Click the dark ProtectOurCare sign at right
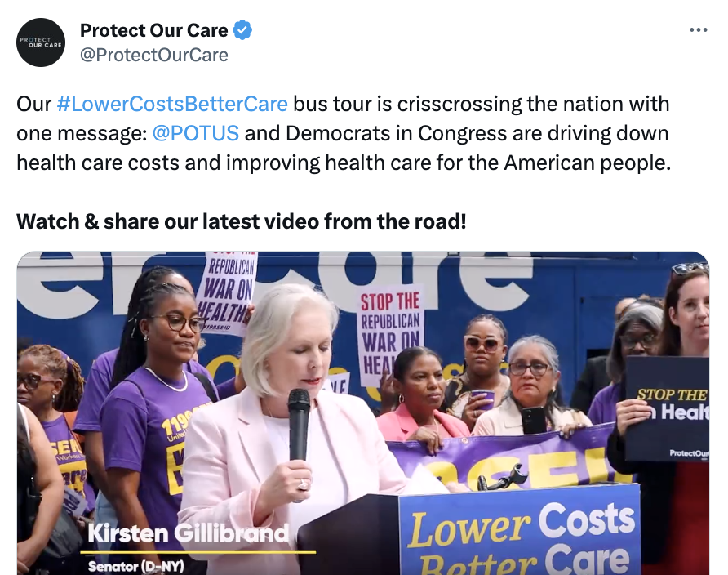This screenshot has width=728, height=575. pos(668,408)
